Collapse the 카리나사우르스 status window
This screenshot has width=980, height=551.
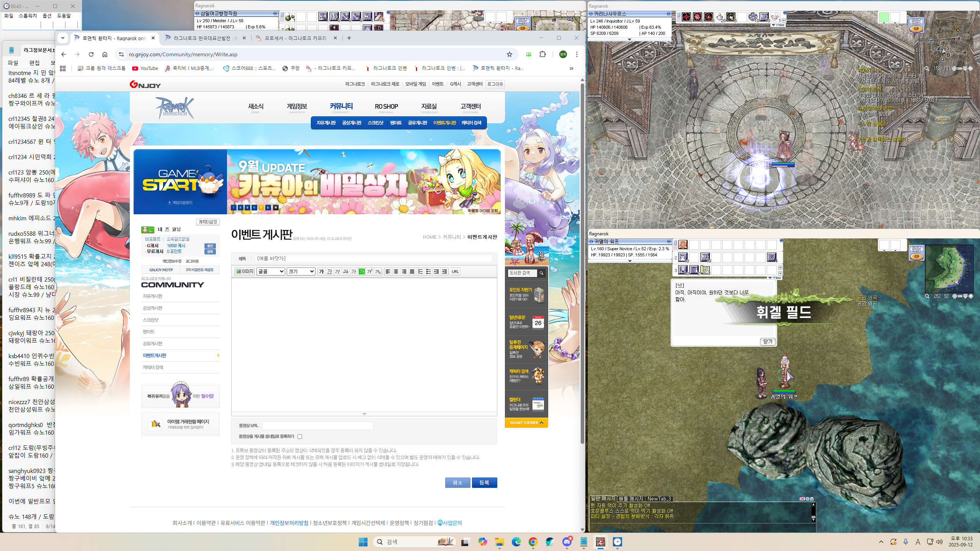668,14
